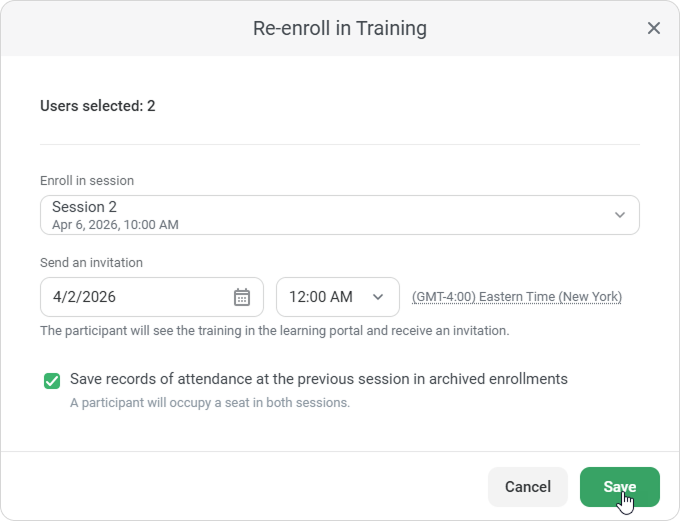Viewport: 680px width, 521px height.
Task: Open the Eastern Time (New York) timezone link
Action: click(x=517, y=297)
